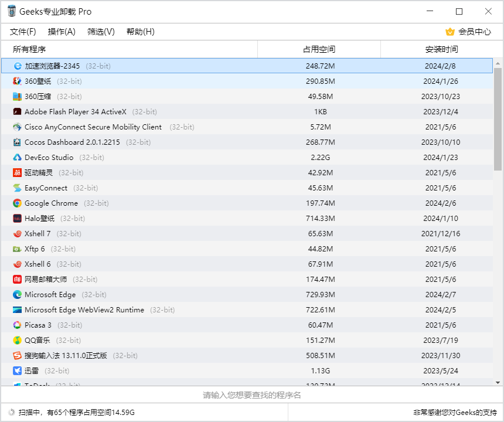Click the Cocos Dashboard icon
504x422 pixels.
[17, 142]
